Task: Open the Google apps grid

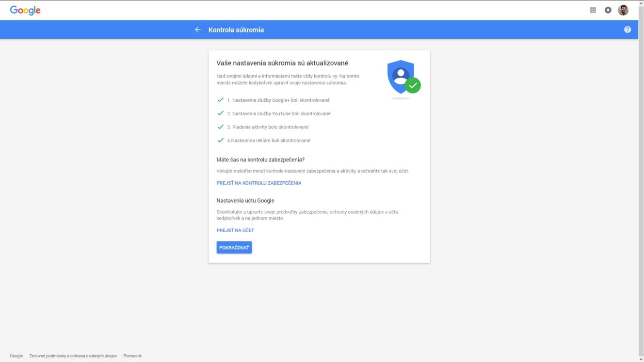Action: (593, 10)
